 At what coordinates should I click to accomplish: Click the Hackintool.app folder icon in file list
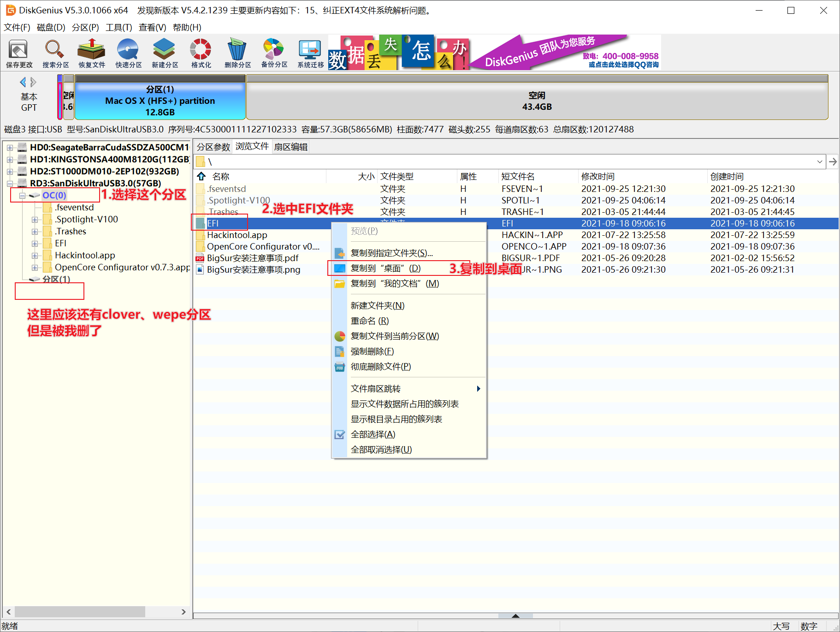click(x=200, y=235)
